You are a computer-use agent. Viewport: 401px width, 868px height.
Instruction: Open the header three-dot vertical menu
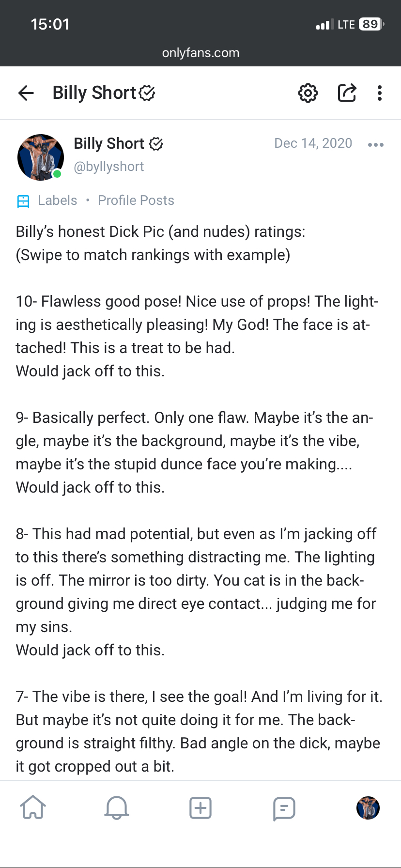click(x=380, y=93)
